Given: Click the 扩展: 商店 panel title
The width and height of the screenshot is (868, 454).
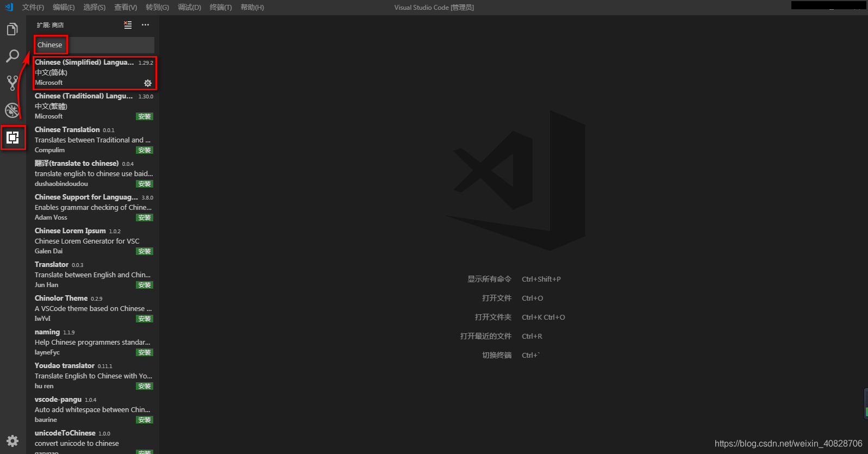Looking at the screenshot, I should click(x=50, y=25).
